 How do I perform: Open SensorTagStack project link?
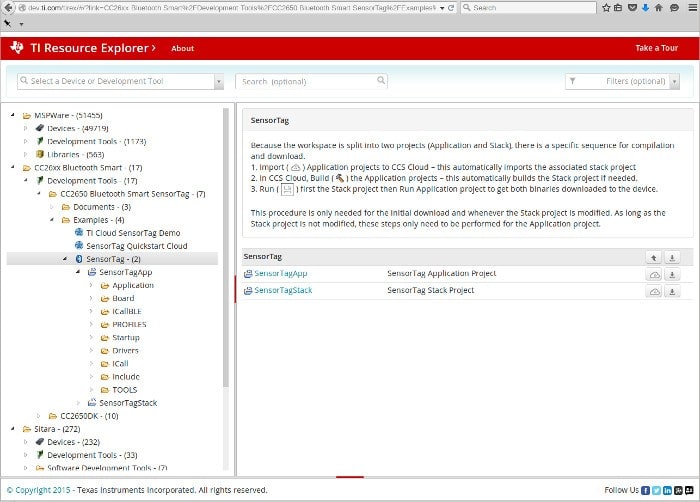[283, 290]
